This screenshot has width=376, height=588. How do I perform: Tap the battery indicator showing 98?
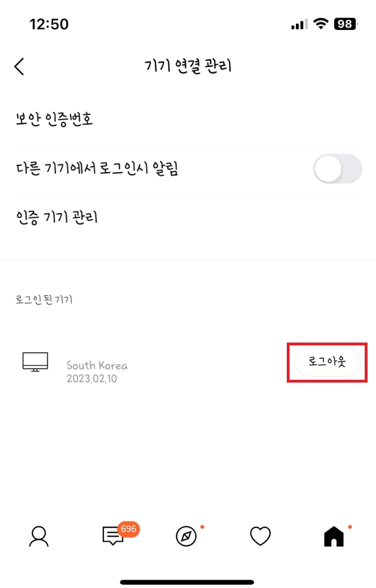[345, 24]
